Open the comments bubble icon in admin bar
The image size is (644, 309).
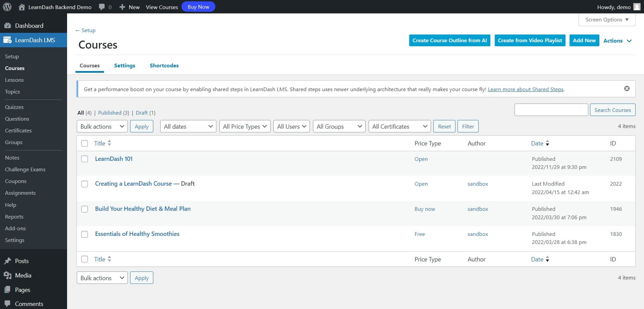[x=102, y=7]
